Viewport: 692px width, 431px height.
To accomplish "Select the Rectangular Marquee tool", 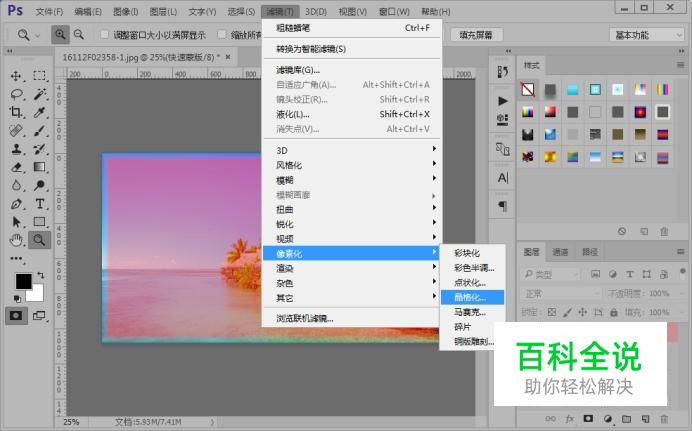I will click(39, 76).
